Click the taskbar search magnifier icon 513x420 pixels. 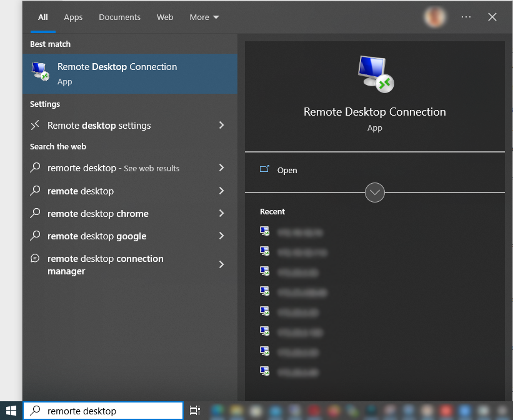[35, 411]
